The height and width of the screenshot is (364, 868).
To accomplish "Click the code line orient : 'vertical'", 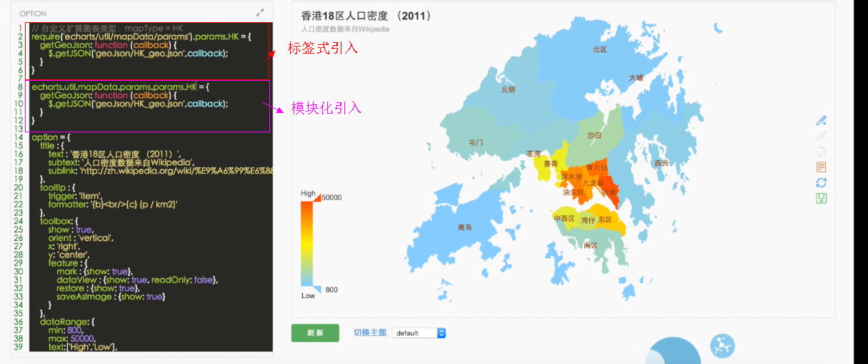I will pyautogui.click(x=80, y=238).
